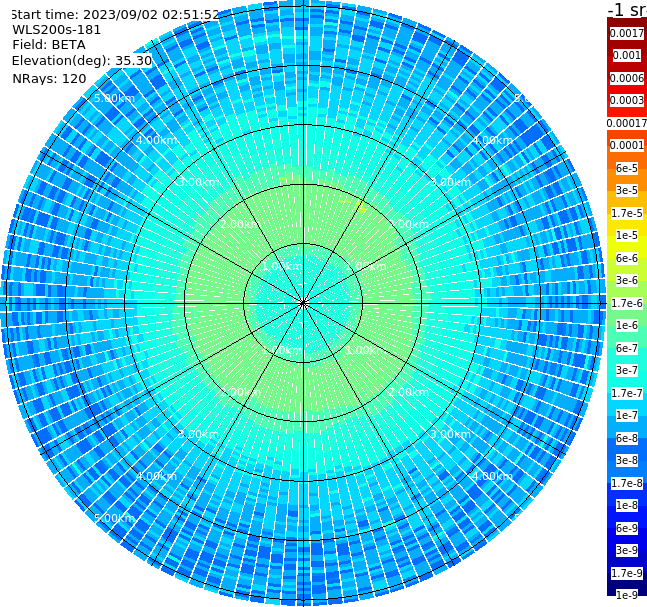Click the 6e-6 colorbar label
The width and height of the screenshot is (647, 607).
pyautogui.click(x=627, y=258)
